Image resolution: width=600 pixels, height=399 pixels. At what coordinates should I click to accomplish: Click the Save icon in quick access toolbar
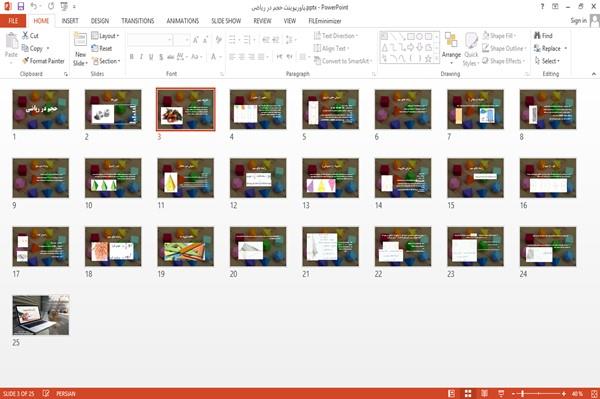coord(21,7)
